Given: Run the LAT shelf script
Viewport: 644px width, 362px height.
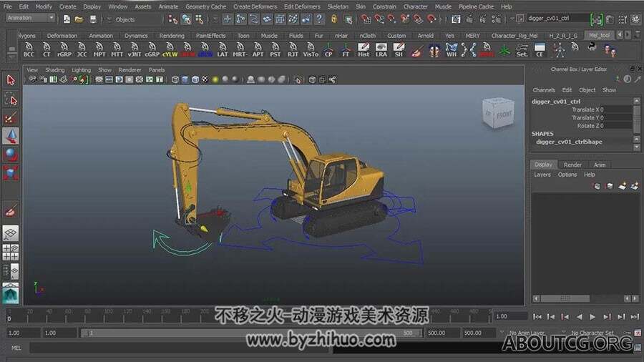Looking at the screenshot, I should [223, 49].
